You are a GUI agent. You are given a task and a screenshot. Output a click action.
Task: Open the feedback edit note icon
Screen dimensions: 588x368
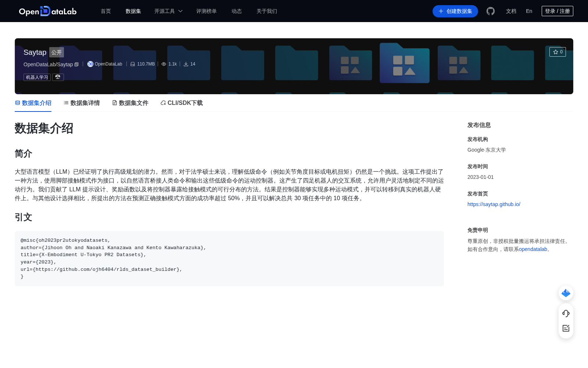(566, 328)
